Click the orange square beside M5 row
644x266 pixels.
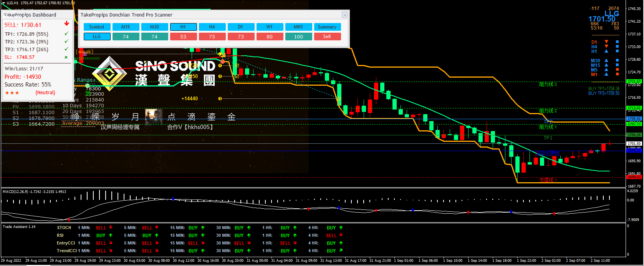click(618, 70)
